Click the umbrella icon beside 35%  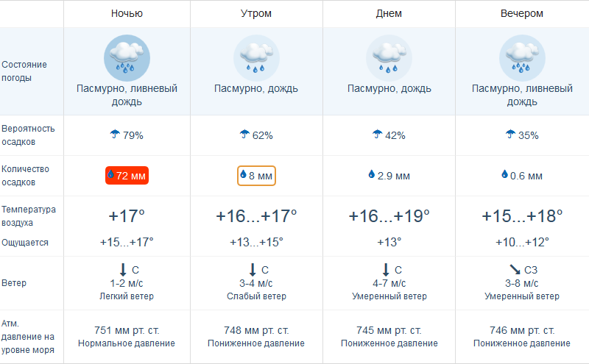pyautogui.click(x=510, y=135)
